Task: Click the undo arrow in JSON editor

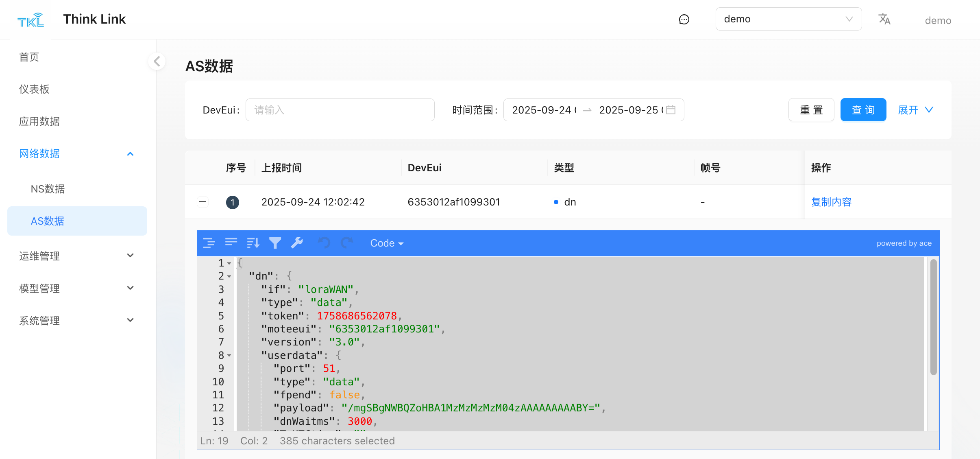Action: coord(324,243)
